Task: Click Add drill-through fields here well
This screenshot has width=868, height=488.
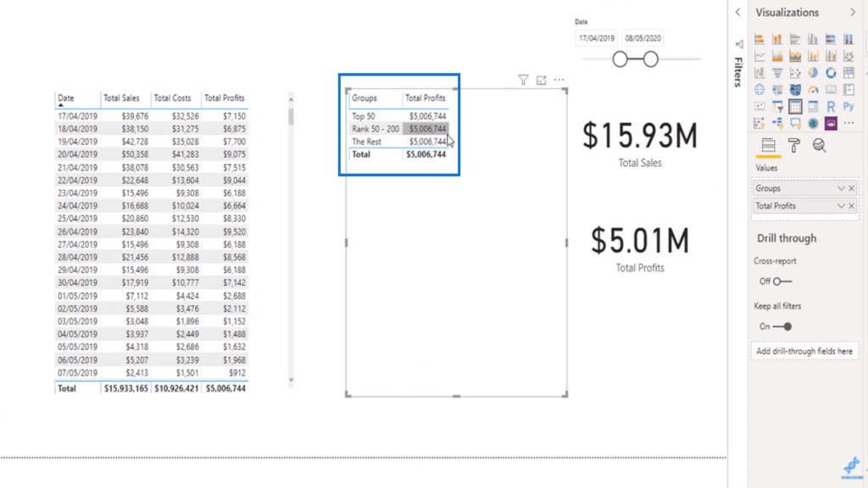Action: pyautogui.click(x=804, y=352)
